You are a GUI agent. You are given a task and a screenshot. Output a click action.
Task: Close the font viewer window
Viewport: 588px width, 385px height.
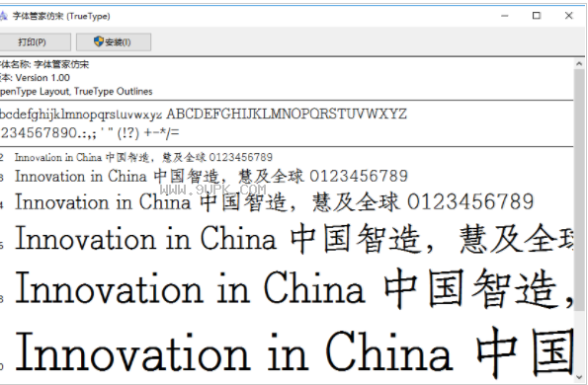568,16
